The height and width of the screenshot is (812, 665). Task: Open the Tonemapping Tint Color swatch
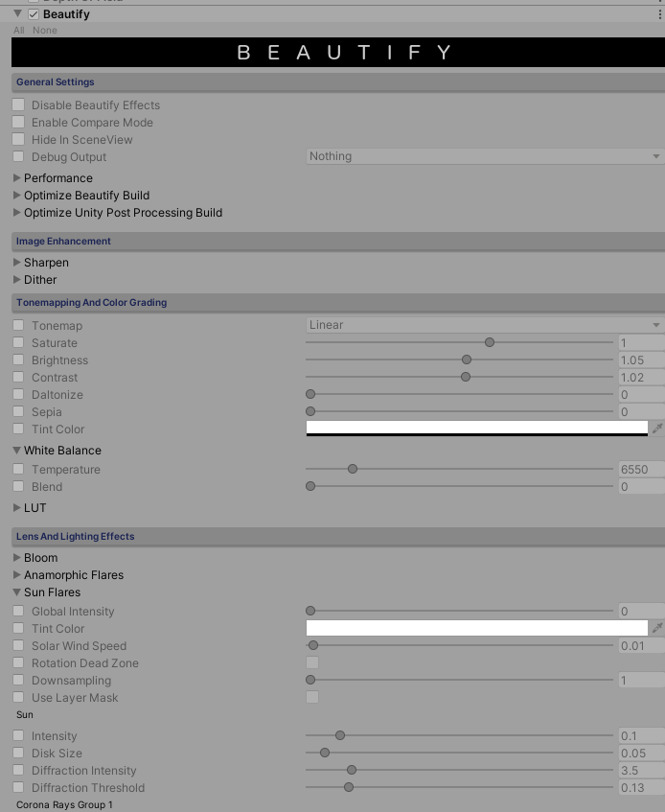tap(476, 429)
